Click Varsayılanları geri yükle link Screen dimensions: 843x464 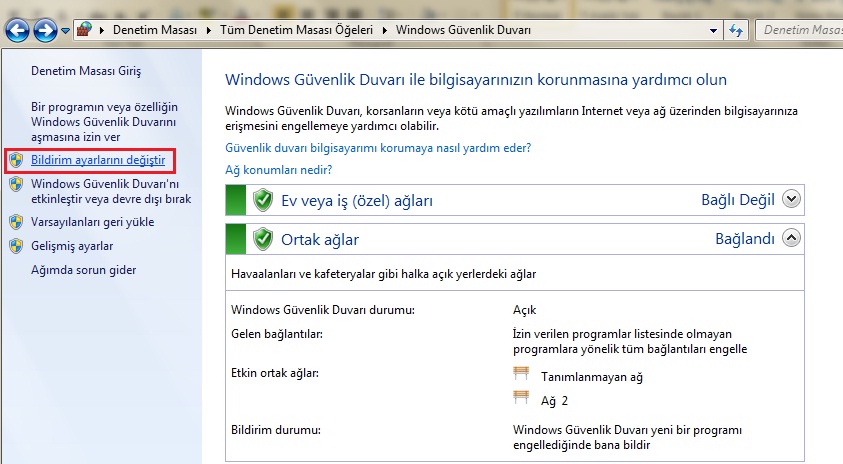tap(92, 222)
